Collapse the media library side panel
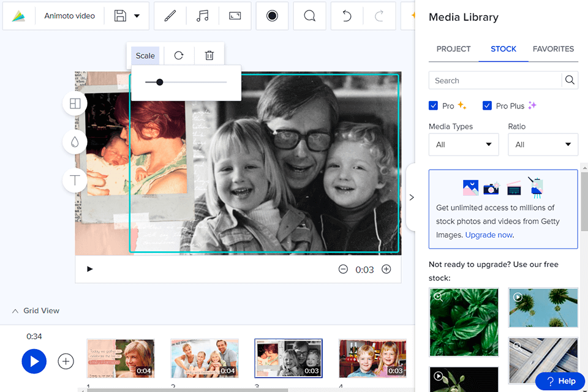The image size is (588, 392). (x=412, y=197)
